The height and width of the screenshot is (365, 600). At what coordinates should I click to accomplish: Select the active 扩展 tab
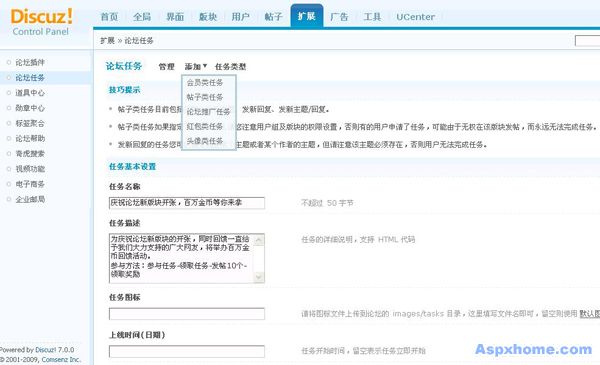click(307, 16)
